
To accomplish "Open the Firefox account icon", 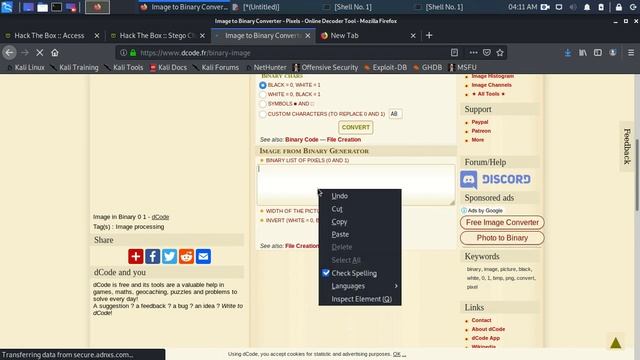I will point(613,53).
